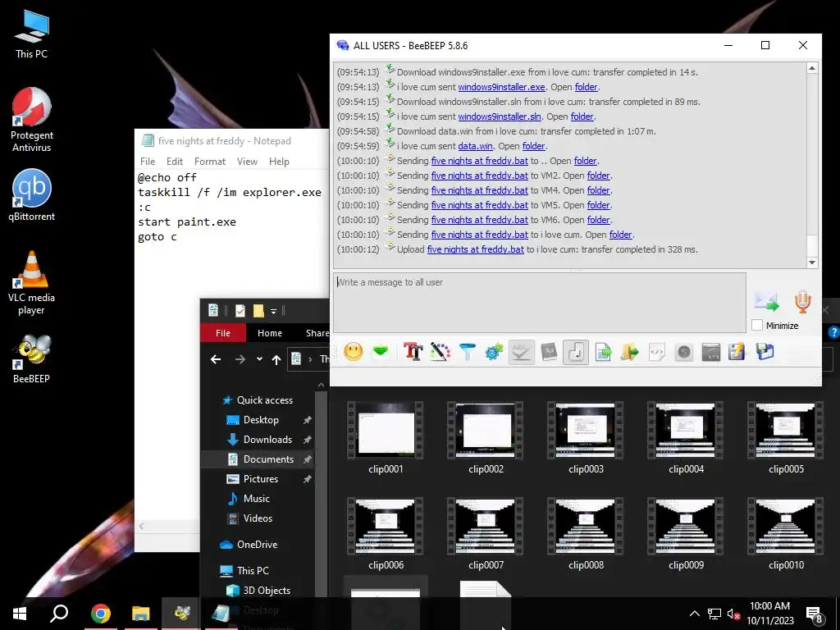
Task: Open Chrome from the taskbar
Action: pyautogui.click(x=101, y=614)
